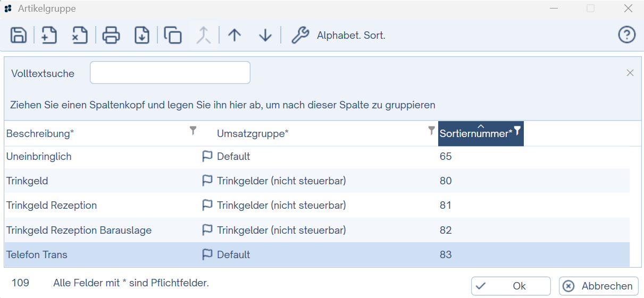The width and height of the screenshot is (644, 298).
Task: Click flag icon in the row numbered 80
Action: (x=207, y=181)
